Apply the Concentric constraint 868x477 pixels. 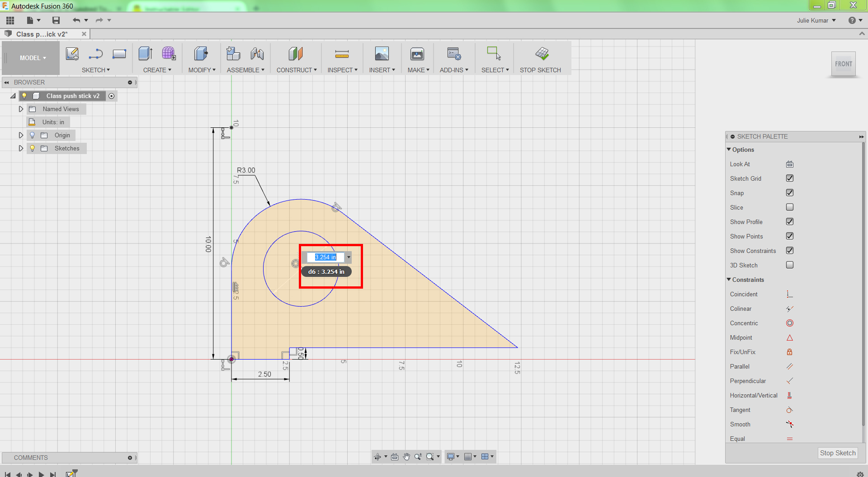coord(790,323)
